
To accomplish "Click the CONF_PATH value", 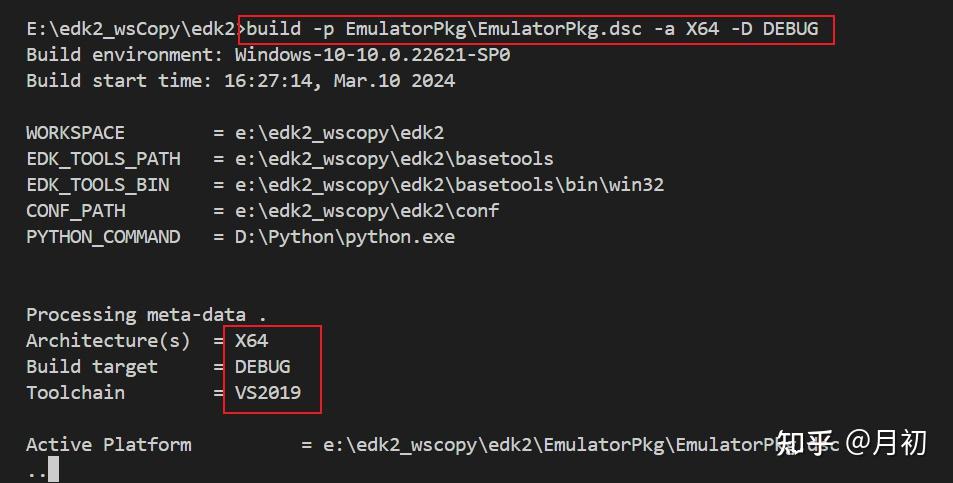I will tap(367, 211).
